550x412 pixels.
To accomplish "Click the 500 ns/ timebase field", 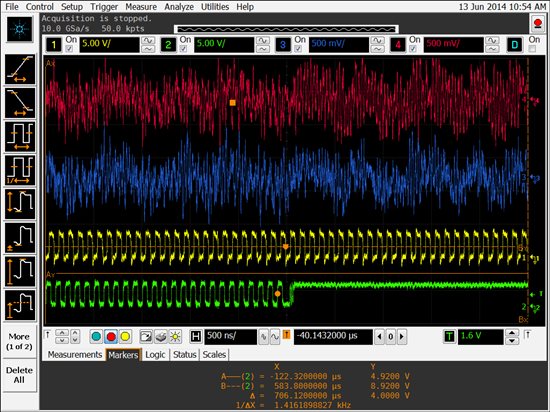I will click(x=230, y=337).
